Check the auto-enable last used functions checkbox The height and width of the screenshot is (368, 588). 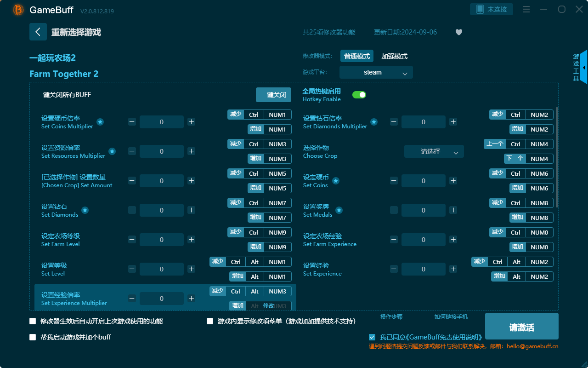(x=33, y=321)
